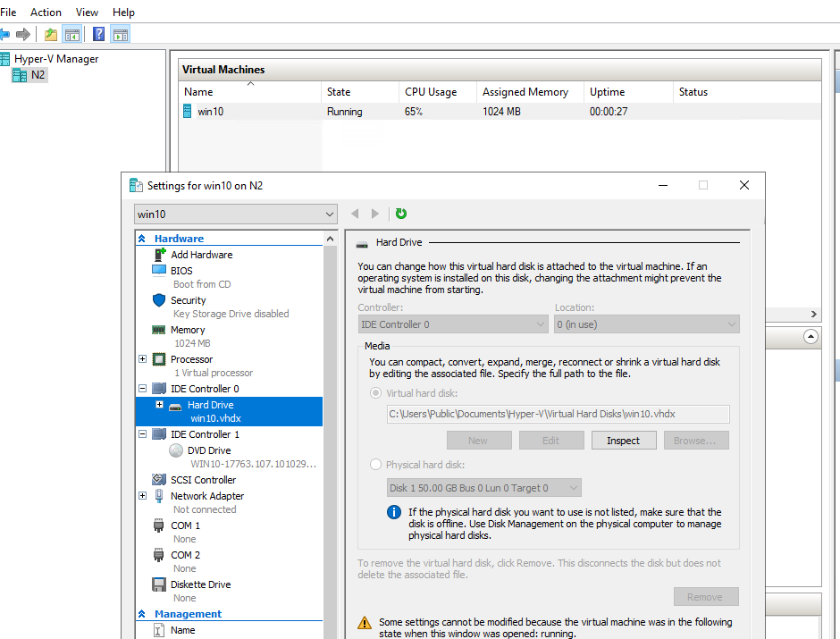Click the New virtual disk button
840x639 pixels.
(479, 441)
